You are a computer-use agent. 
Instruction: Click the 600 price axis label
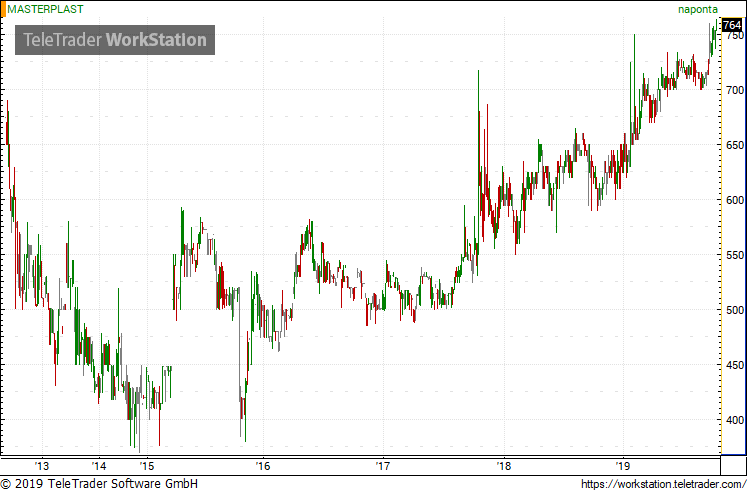point(735,200)
